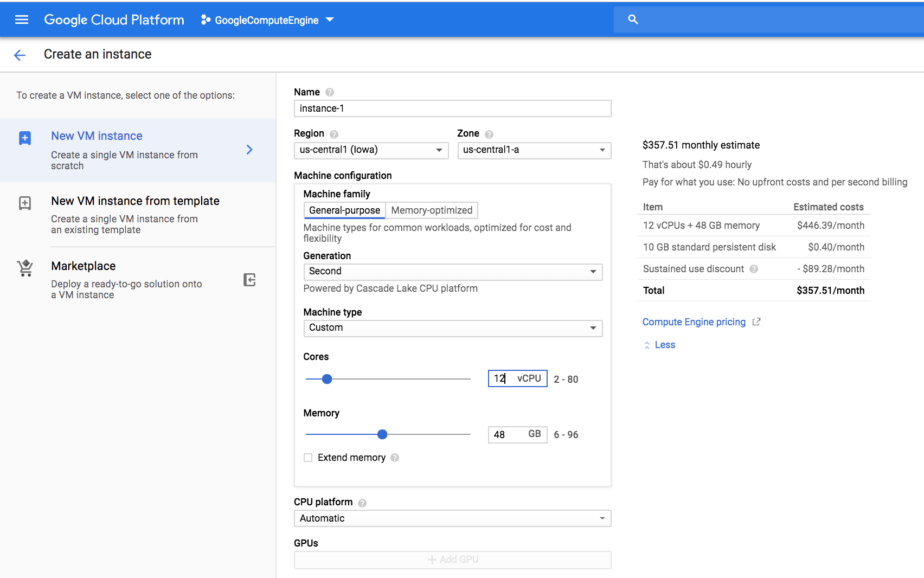Open the hamburger navigation menu
The image size is (924, 578).
tap(22, 20)
